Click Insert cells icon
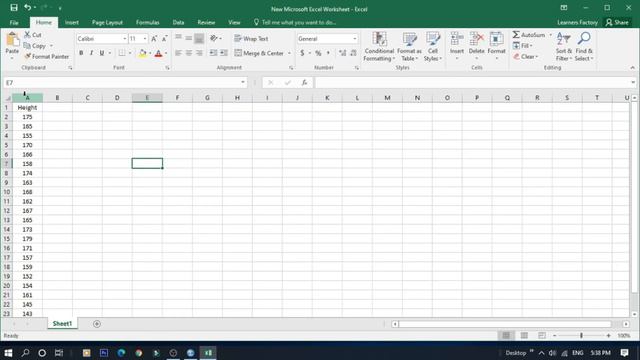 click(x=457, y=39)
